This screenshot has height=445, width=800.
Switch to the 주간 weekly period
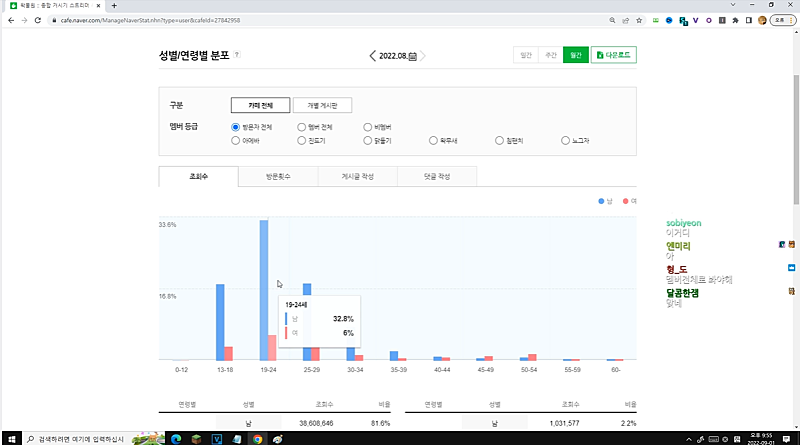click(x=550, y=56)
